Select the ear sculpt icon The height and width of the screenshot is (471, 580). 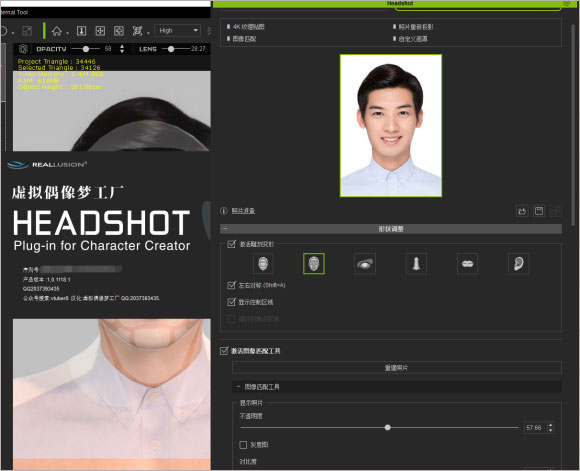[x=519, y=264]
